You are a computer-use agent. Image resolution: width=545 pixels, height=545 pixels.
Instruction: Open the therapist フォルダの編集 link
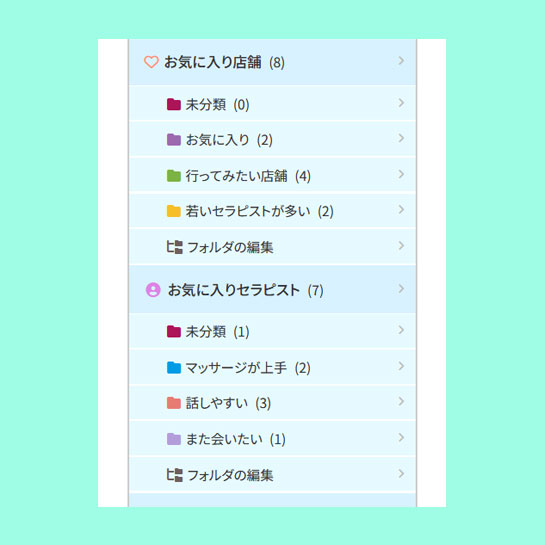click(272, 474)
